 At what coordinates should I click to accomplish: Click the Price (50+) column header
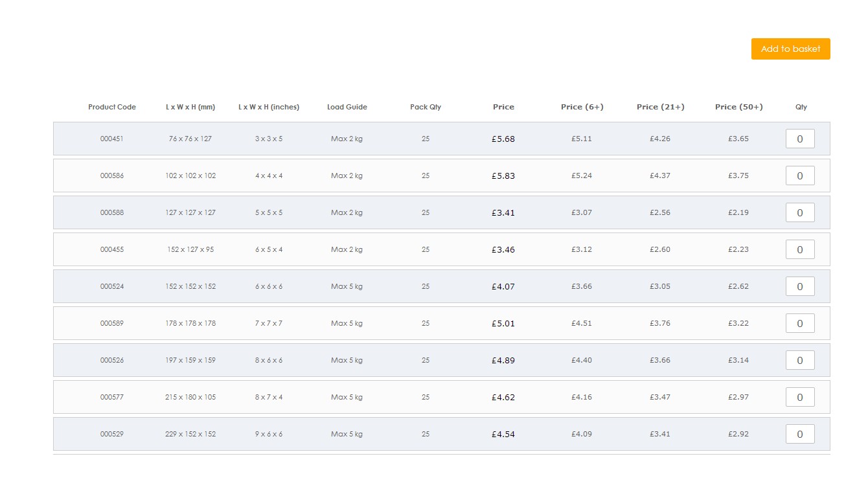click(x=738, y=107)
